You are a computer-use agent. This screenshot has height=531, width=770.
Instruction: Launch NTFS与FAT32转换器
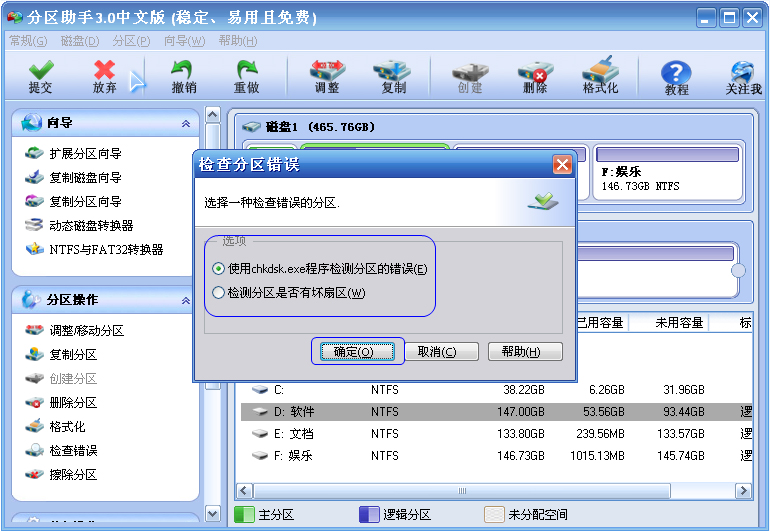94,250
